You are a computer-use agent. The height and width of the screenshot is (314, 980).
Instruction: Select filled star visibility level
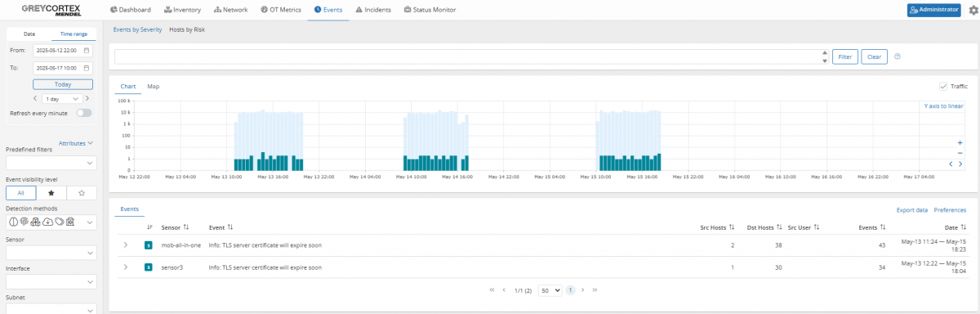[51, 193]
